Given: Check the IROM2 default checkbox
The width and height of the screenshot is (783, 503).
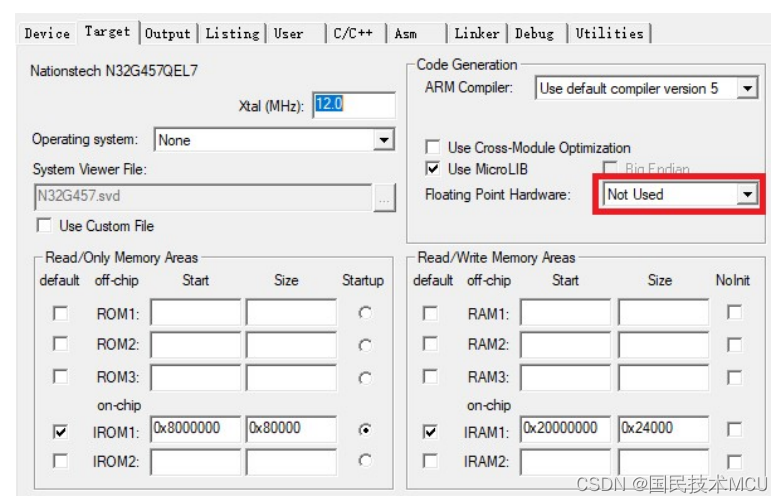Looking at the screenshot, I should point(60,461).
